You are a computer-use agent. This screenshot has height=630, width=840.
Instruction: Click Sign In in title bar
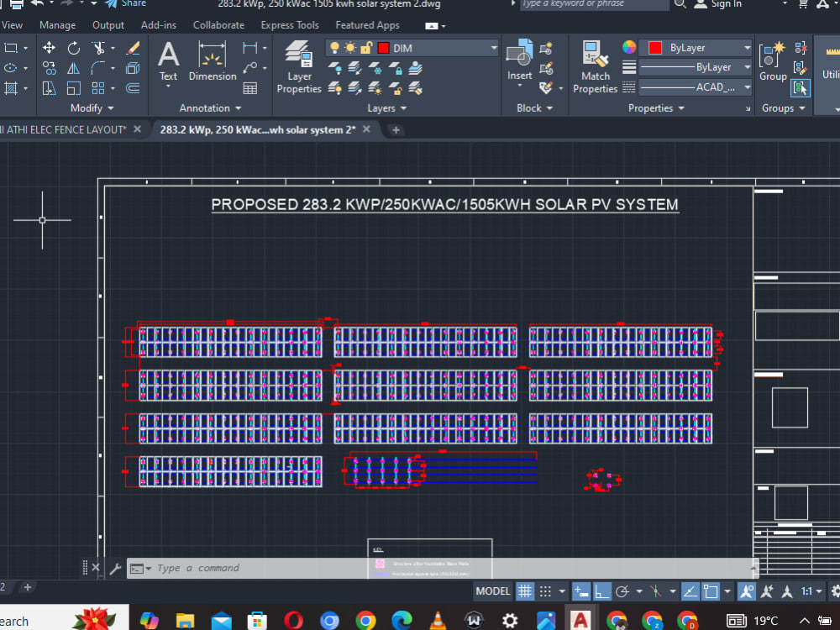pos(718,3)
